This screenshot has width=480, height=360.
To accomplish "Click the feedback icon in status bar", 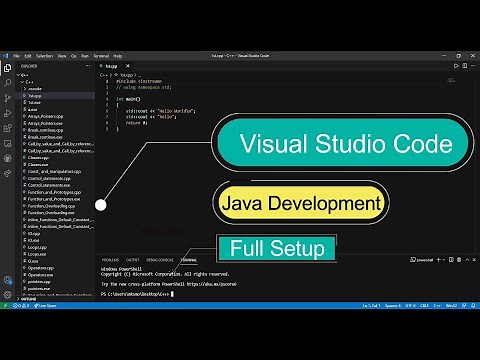I will pyautogui.click(x=464, y=306).
